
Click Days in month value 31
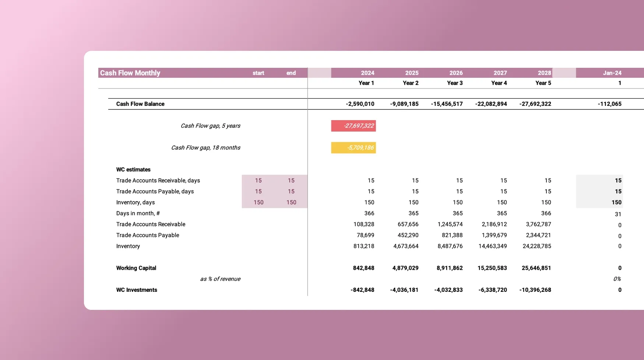point(617,214)
